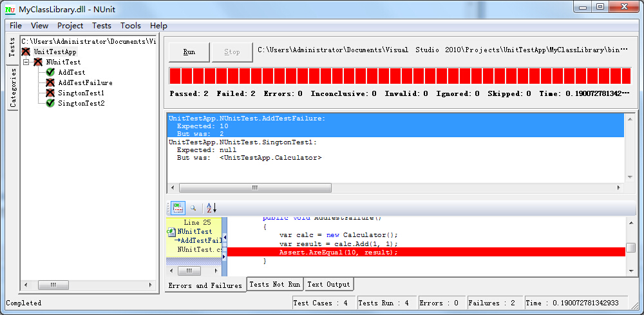Click the C# file icon beside NUnitTest
The image size is (644, 315).
point(171,231)
